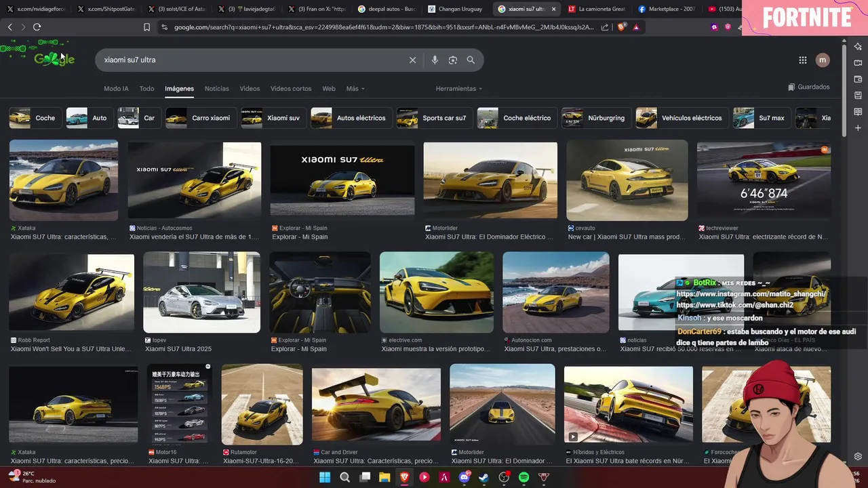Submit search with the magnifier icon
This screenshot has height=488, width=868.
click(471, 60)
